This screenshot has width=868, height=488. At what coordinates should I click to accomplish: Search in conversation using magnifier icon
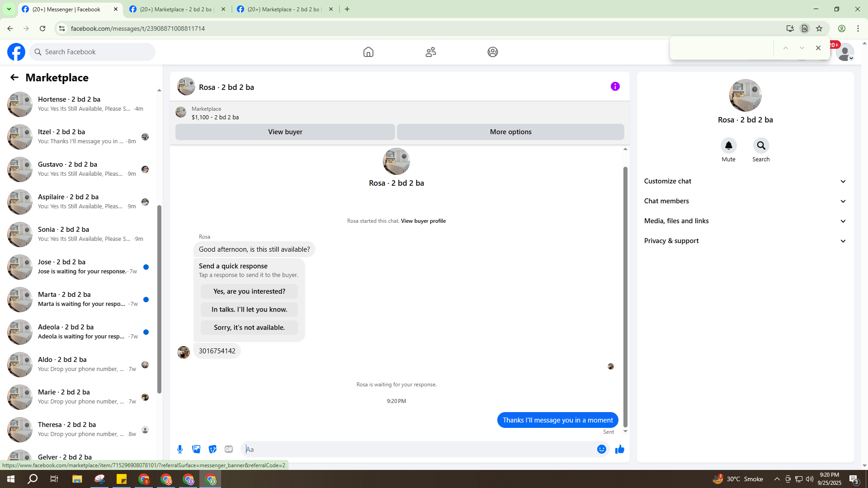pos(761,145)
